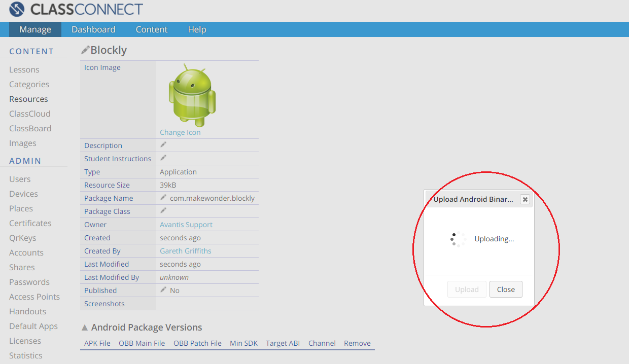629x364 pixels.
Task: Click the Remove column header
Action: [x=357, y=343]
